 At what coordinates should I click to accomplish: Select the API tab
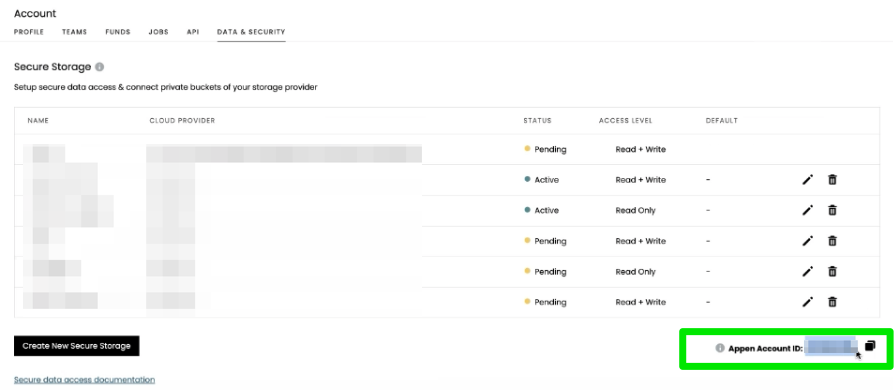pos(193,32)
